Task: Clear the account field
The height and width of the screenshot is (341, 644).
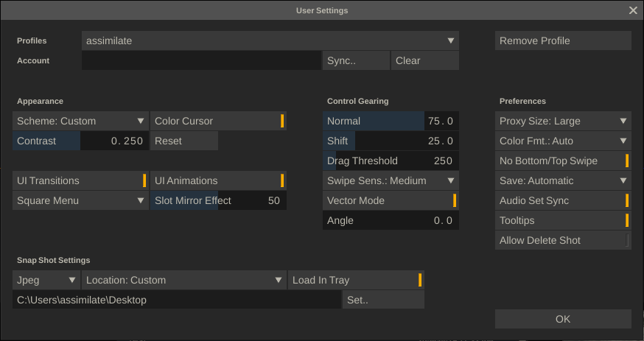Action: click(425, 60)
